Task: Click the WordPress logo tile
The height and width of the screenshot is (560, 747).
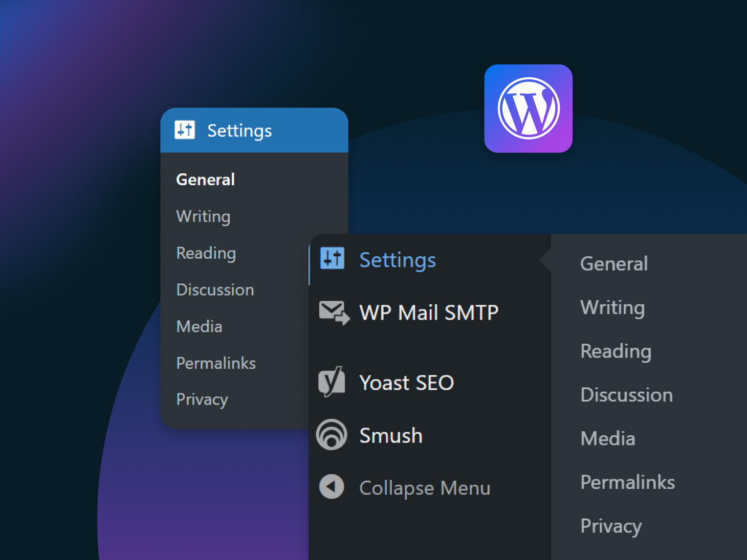Action: click(528, 108)
